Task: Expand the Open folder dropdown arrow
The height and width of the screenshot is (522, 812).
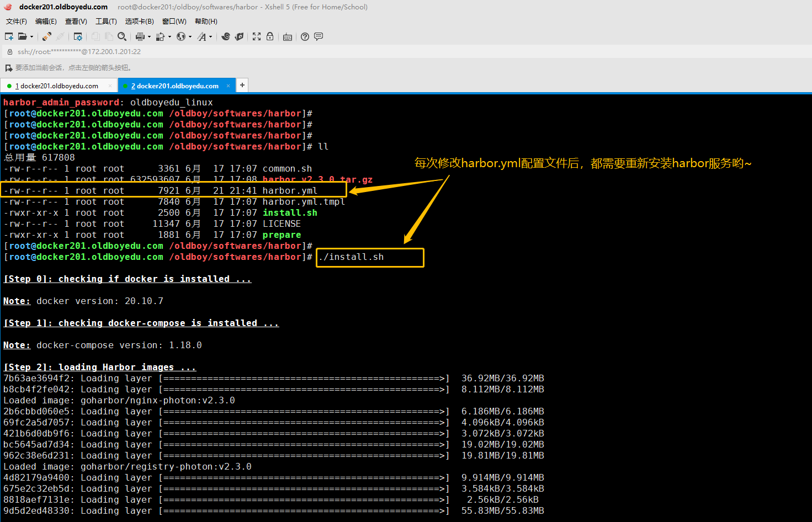Action: tap(31, 37)
